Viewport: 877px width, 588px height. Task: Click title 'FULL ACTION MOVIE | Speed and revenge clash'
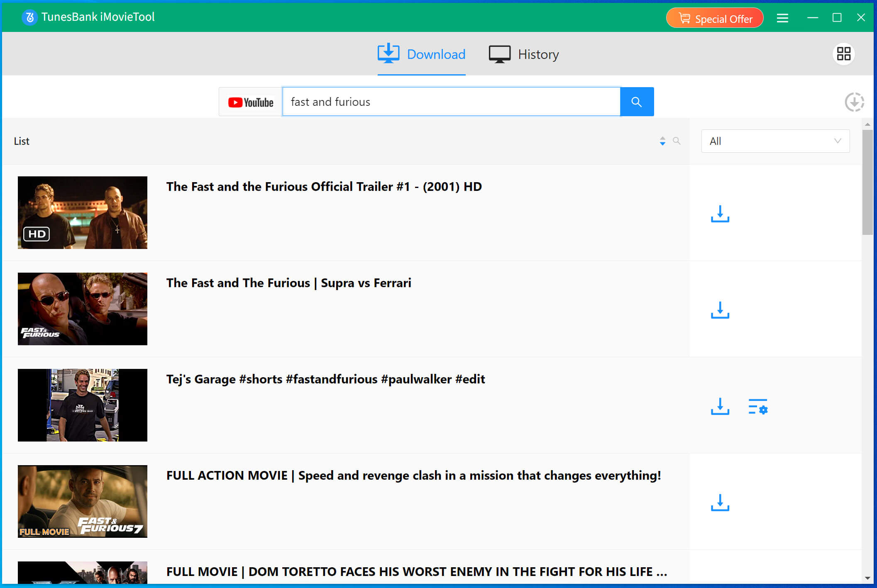[414, 476]
